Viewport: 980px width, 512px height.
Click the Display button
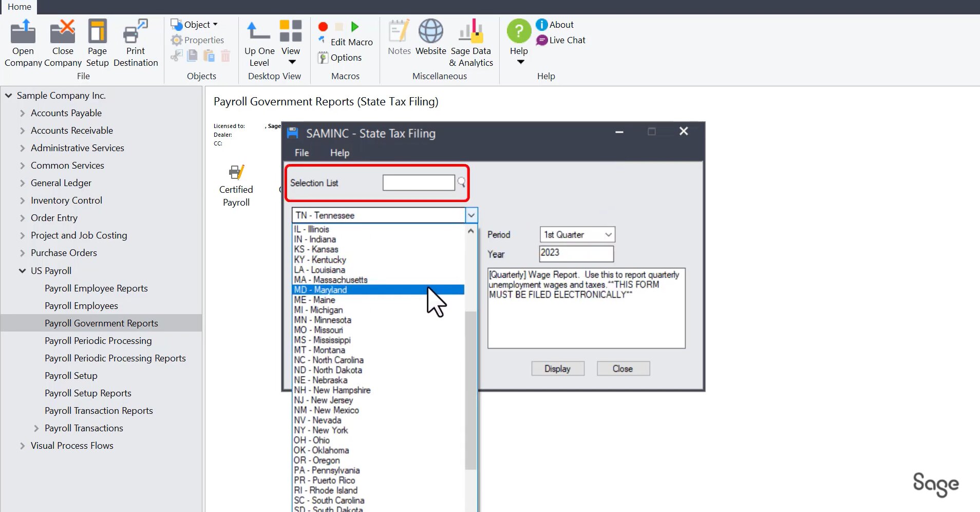(557, 368)
